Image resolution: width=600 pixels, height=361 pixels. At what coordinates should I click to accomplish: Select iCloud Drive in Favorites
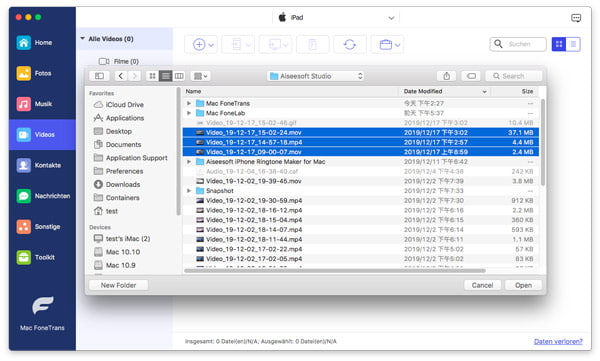[119, 105]
